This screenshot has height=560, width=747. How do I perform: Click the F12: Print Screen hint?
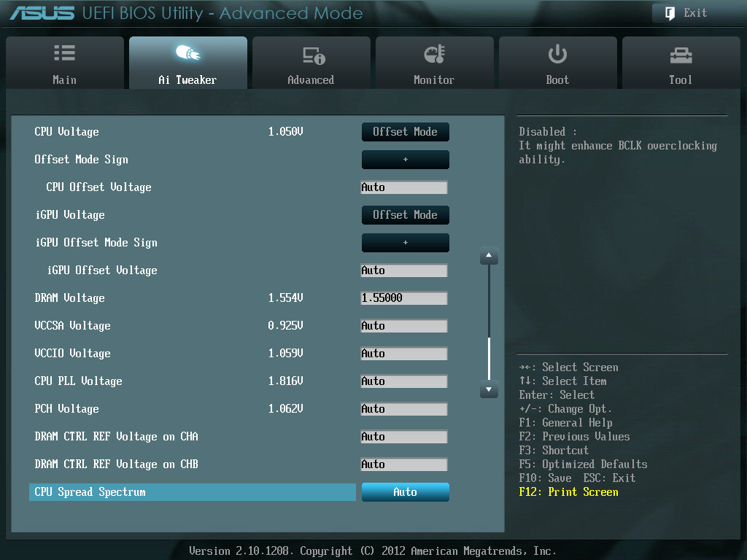[x=569, y=492]
